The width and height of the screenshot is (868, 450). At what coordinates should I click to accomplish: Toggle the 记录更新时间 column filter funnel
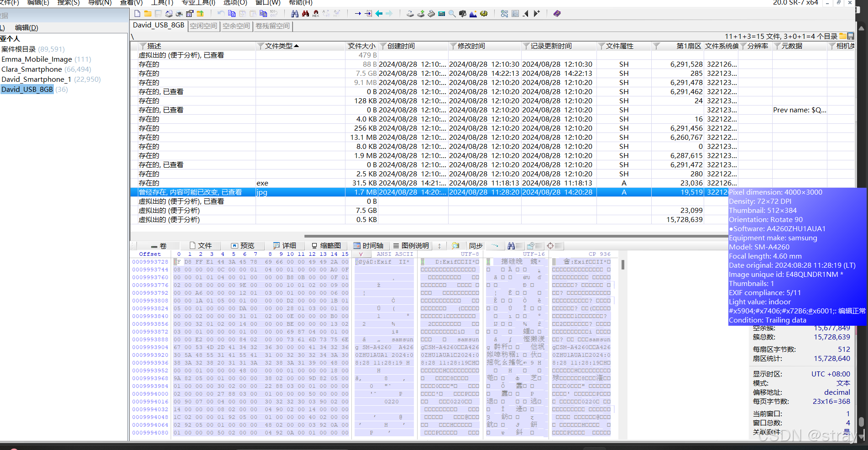click(526, 46)
